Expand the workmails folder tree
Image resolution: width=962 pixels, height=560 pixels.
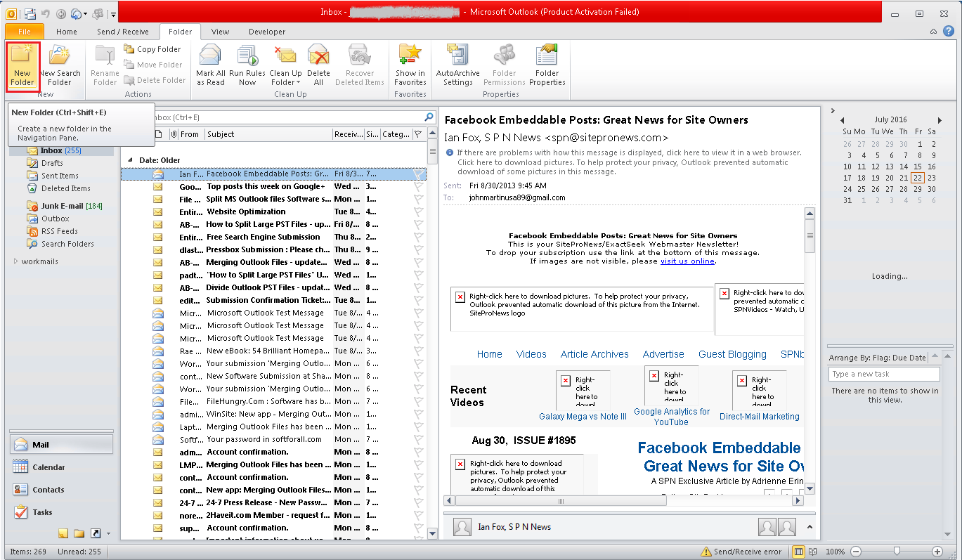16,261
